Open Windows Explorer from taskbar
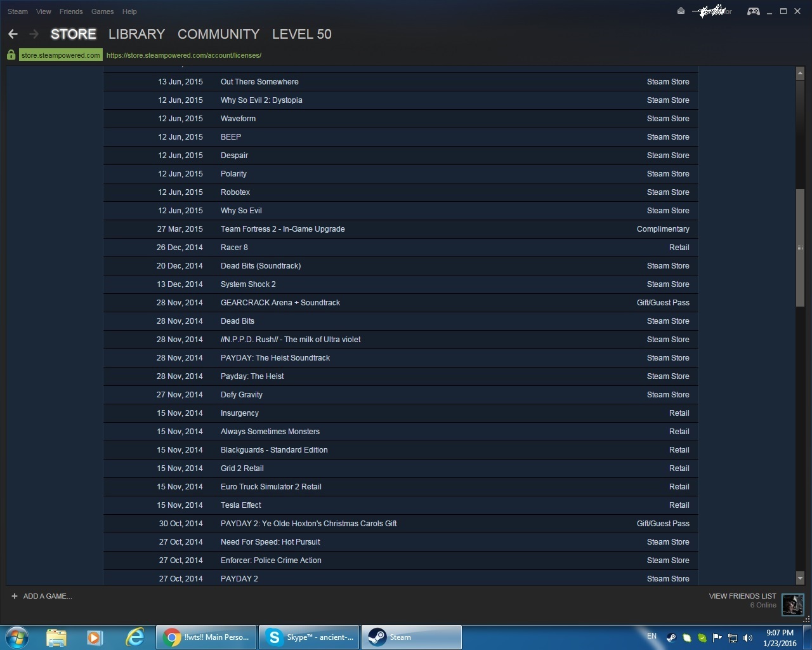The height and width of the screenshot is (650, 812). 56,637
